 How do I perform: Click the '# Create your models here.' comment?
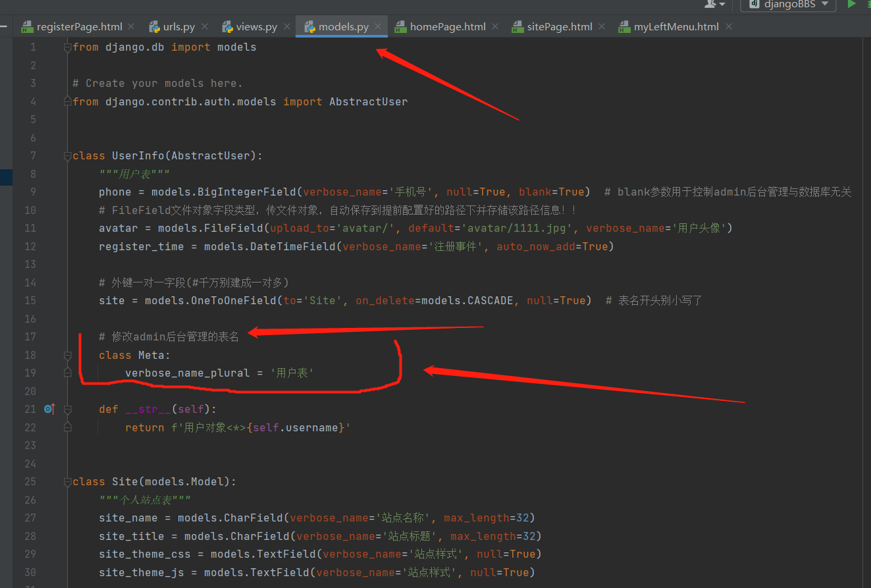tap(158, 84)
